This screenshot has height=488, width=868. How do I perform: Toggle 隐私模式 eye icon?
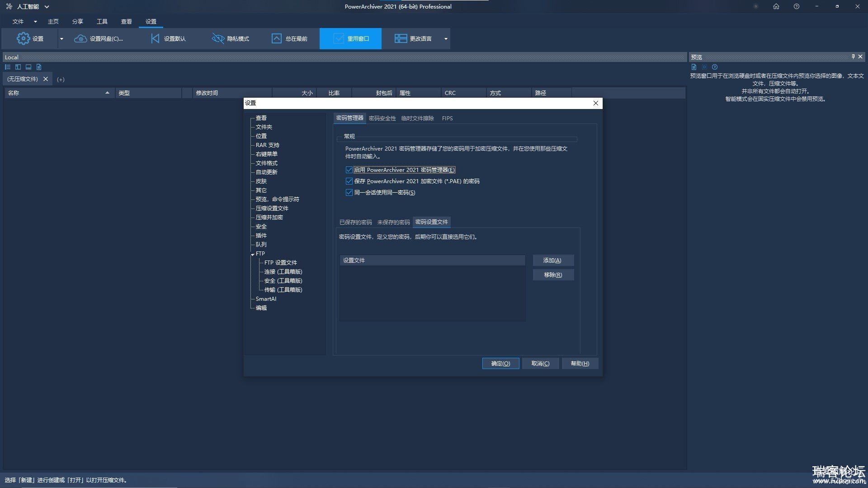(218, 38)
